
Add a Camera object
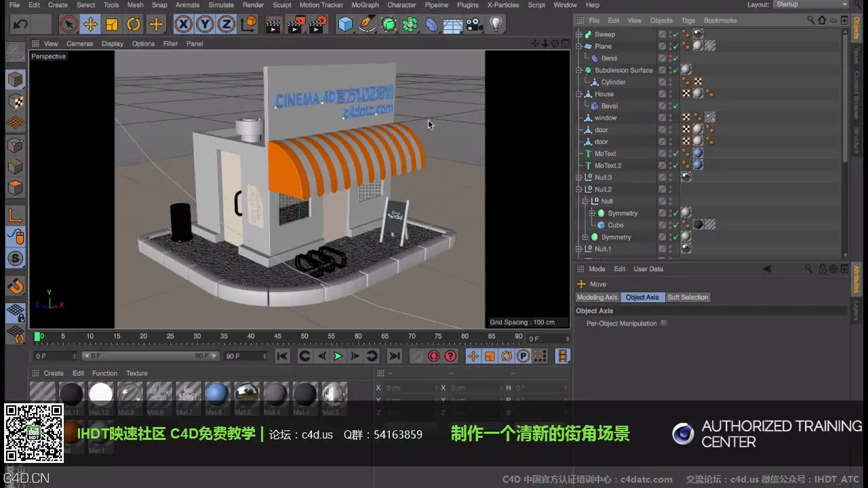click(475, 25)
